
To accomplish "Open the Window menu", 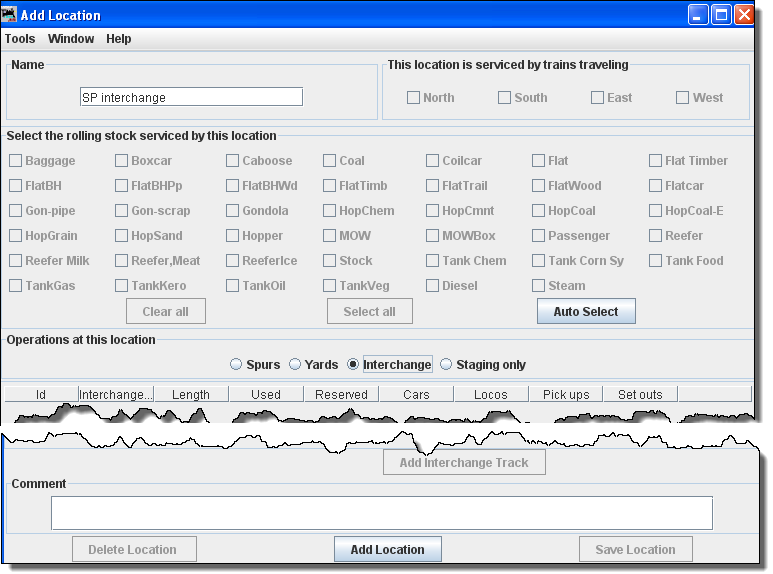I will [x=71, y=39].
